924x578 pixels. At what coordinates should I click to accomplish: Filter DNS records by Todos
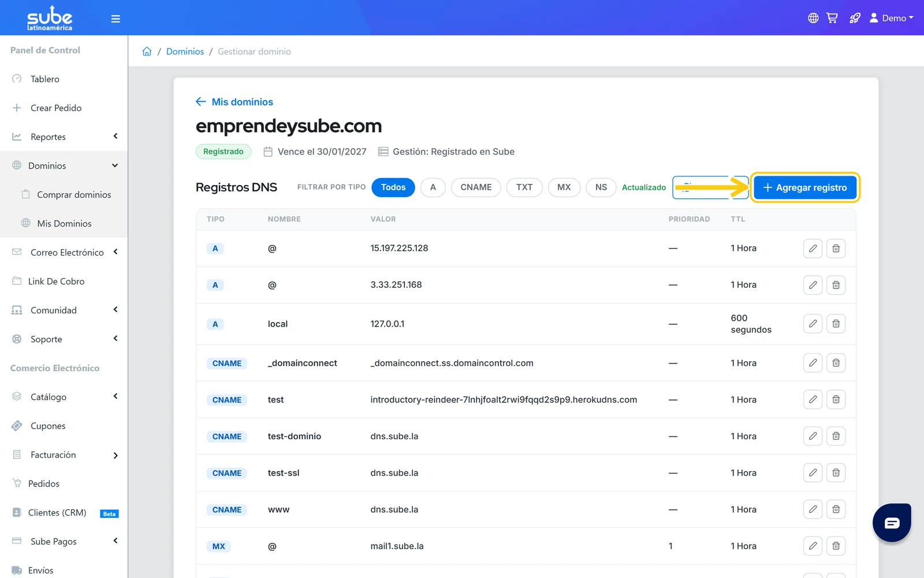point(393,187)
